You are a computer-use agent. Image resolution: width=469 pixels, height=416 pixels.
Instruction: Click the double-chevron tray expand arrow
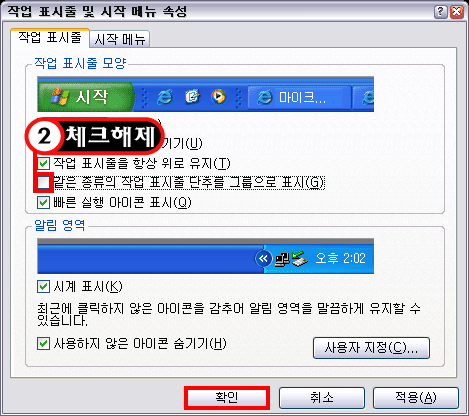click(263, 259)
